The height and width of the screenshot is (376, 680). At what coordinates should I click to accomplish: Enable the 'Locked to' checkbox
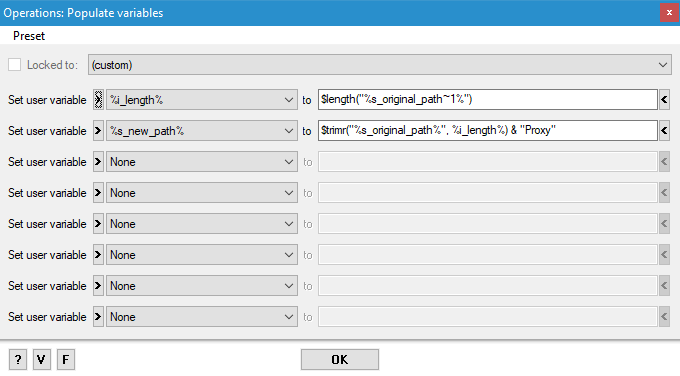coord(14,65)
